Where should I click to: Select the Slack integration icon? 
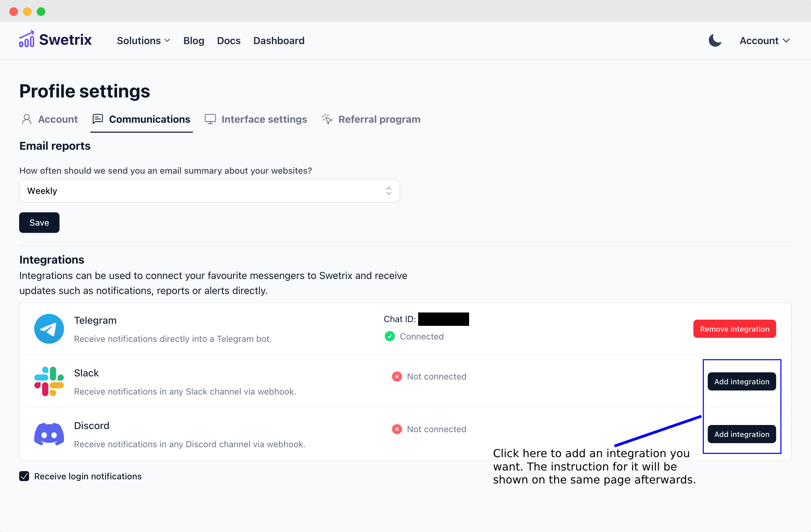49,381
